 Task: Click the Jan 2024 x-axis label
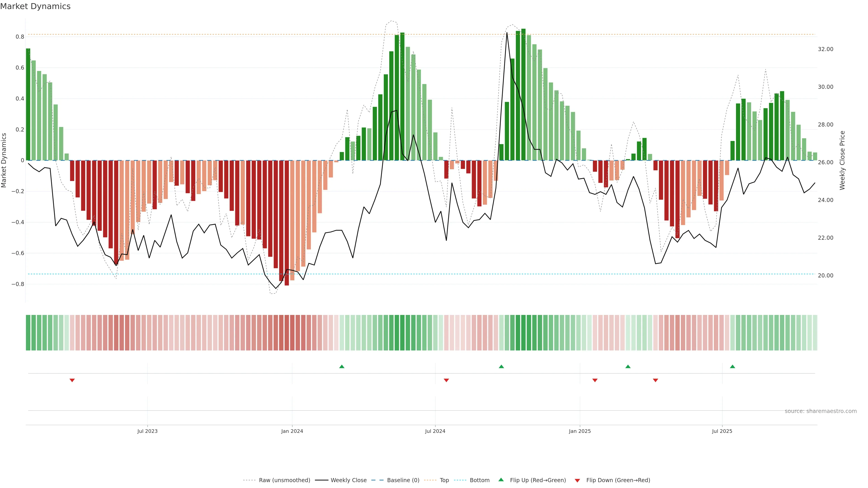pos(292,431)
